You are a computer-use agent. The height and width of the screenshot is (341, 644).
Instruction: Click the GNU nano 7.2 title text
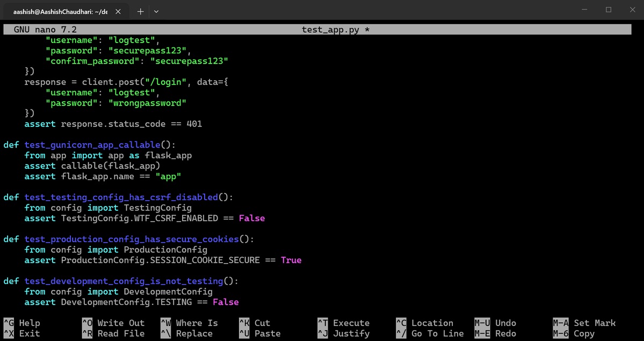point(45,30)
